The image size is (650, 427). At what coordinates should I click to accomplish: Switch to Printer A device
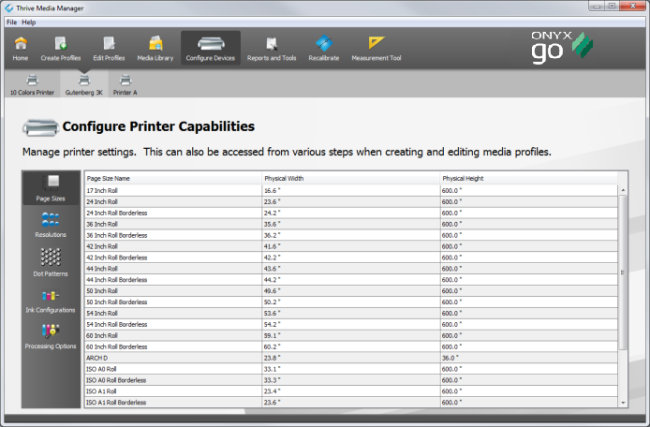tap(124, 83)
